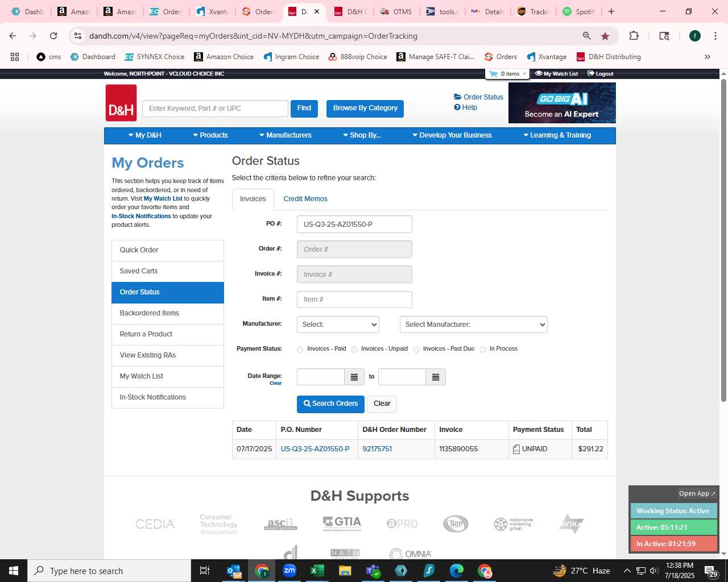The height and width of the screenshot is (582, 728).
Task: Expand cart items dropdown arrow
Action: 524,74
